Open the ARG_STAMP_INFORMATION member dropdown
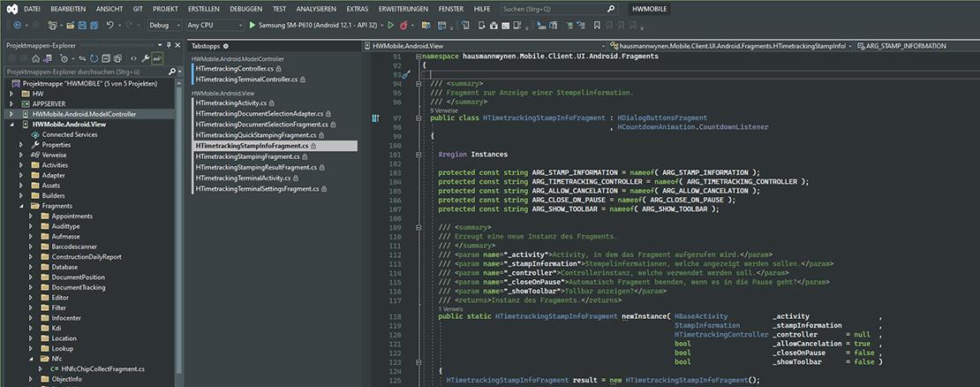 (917, 46)
